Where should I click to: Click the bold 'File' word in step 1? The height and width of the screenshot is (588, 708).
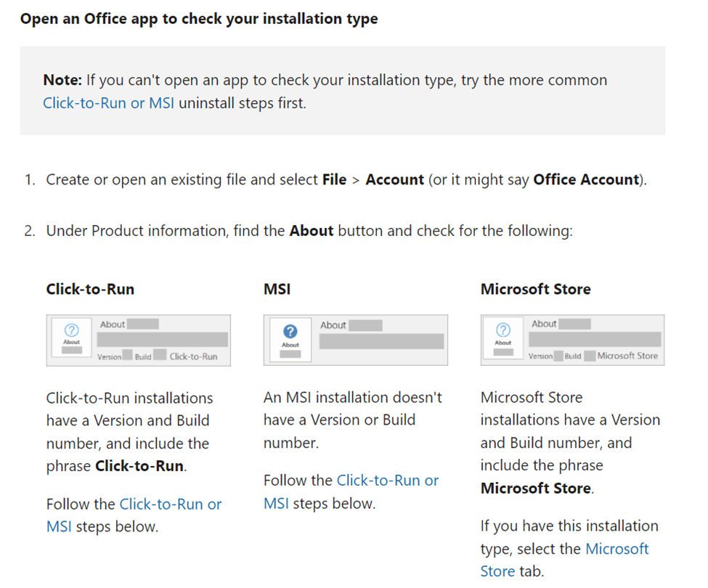click(334, 179)
